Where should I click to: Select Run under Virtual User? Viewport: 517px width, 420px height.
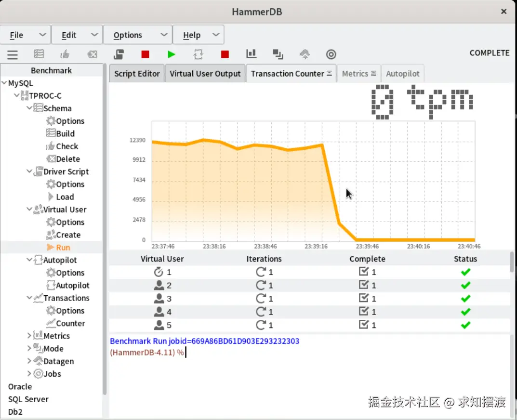pyautogui.click(x=58, y=247)
